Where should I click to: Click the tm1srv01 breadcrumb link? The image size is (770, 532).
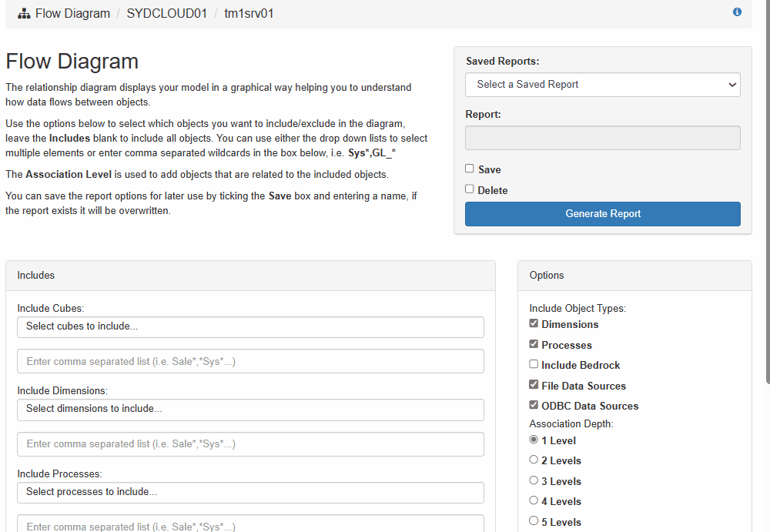pyautogui.click(x=249, y=14)
